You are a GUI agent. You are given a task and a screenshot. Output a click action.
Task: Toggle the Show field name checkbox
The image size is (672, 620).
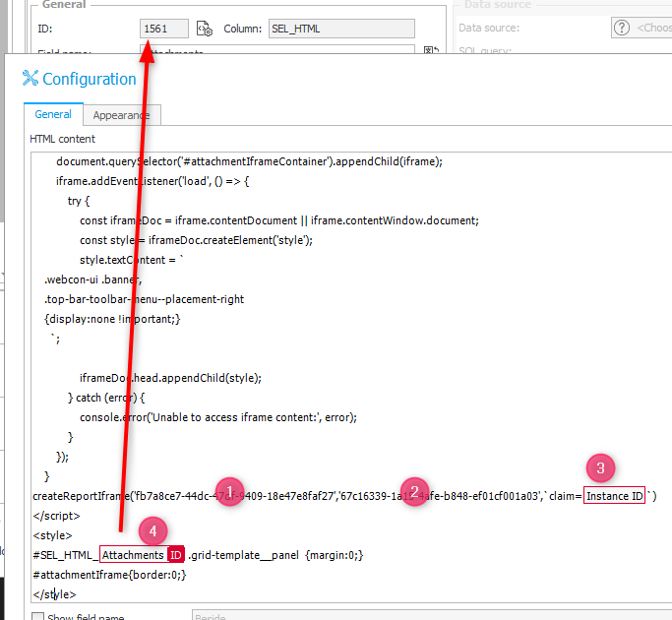coord(37,617)
